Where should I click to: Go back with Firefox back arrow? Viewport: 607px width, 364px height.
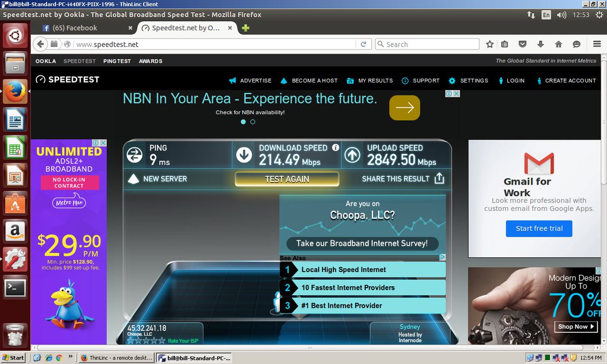(40, 44)
